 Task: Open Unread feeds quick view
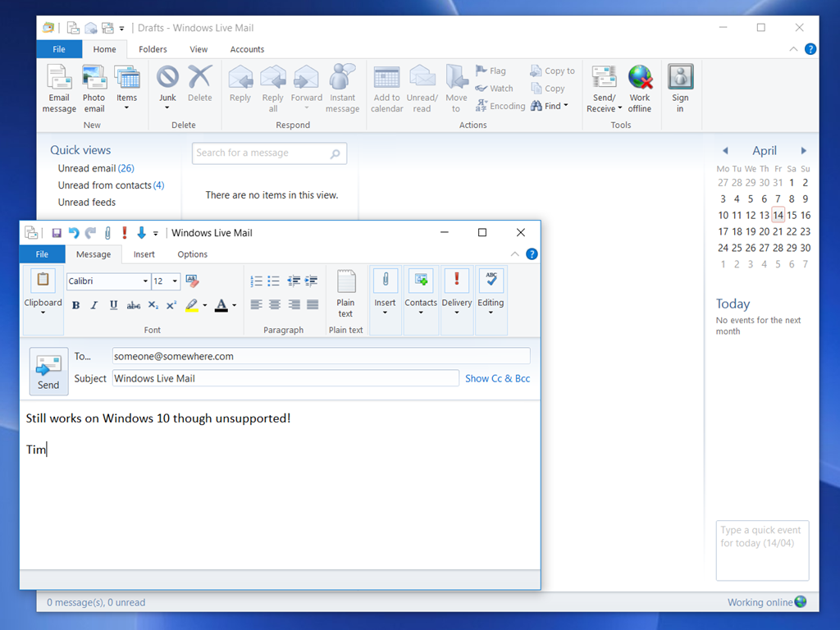click(87, 203)
